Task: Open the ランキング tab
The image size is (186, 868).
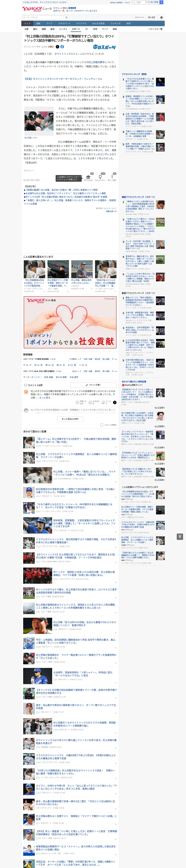Action: click(115, 24)
